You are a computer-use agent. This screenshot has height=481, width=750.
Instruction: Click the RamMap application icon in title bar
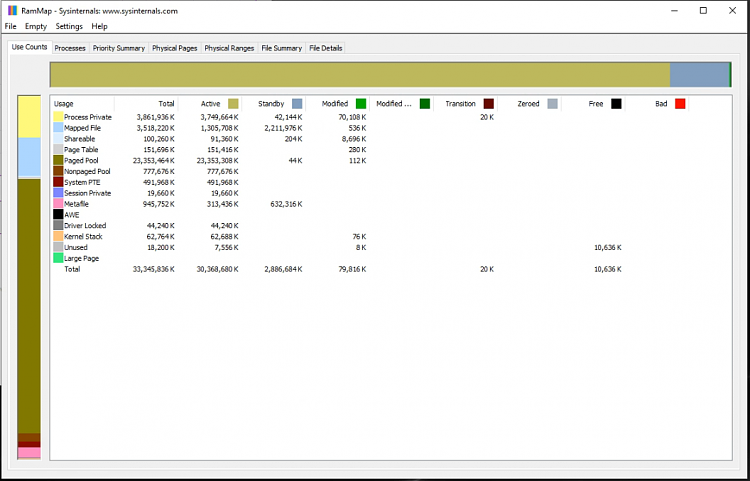pyautogui.click(x=11, y=10)
